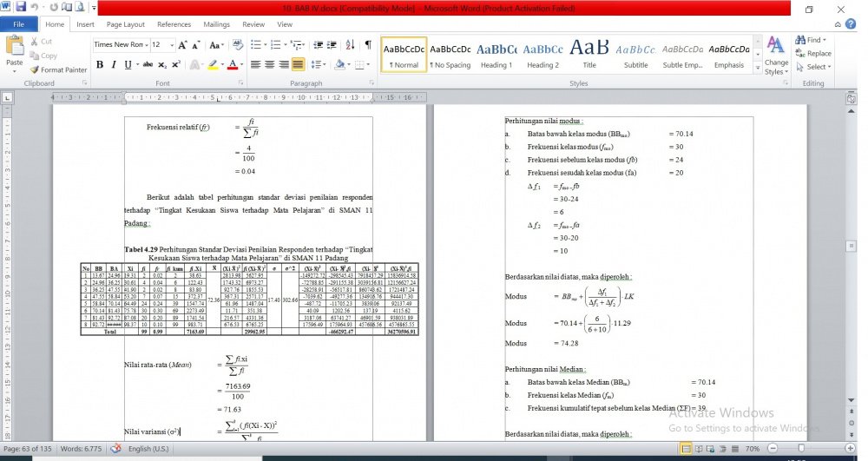
Task: Apply the No Spacing style
Action: pos(450,56)
